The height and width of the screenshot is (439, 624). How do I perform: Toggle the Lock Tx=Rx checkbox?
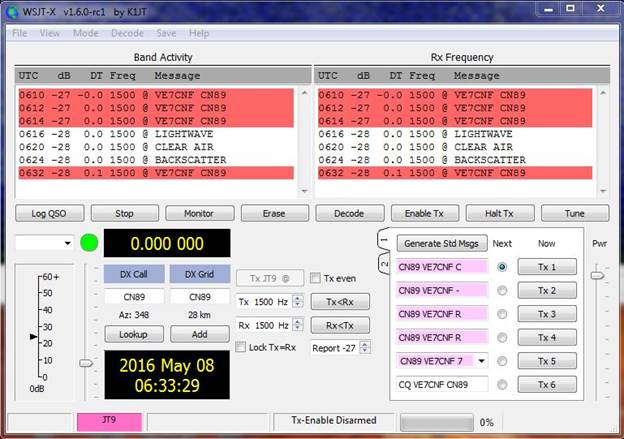point(241,347)
